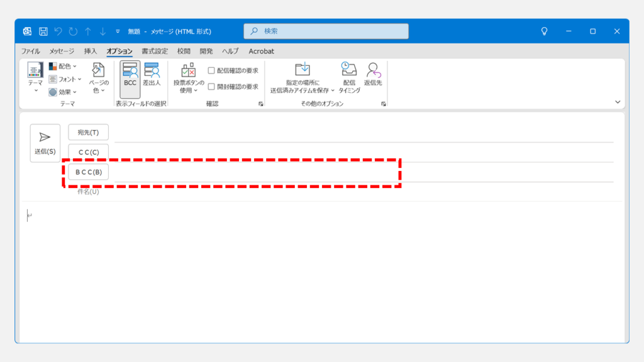Image resolution: width=644 pixels, height=362 pixels.
Task: Click into the BCC address field
Action: 364,172
